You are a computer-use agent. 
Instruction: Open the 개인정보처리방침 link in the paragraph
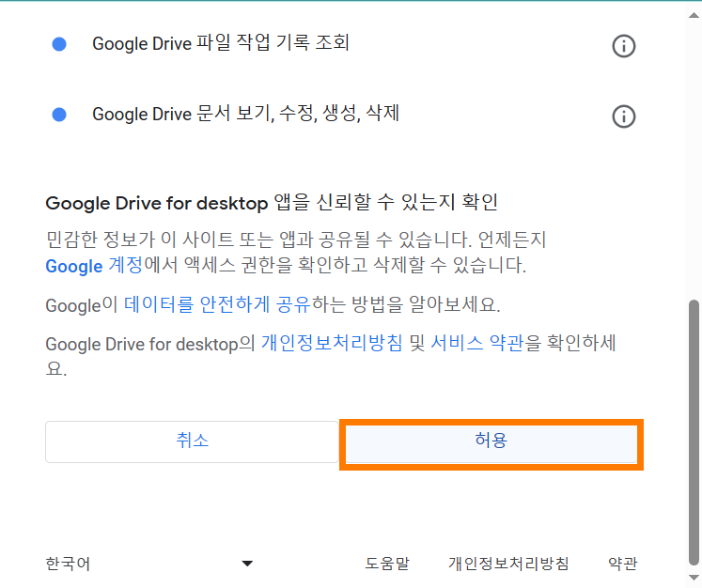[332, 344]
